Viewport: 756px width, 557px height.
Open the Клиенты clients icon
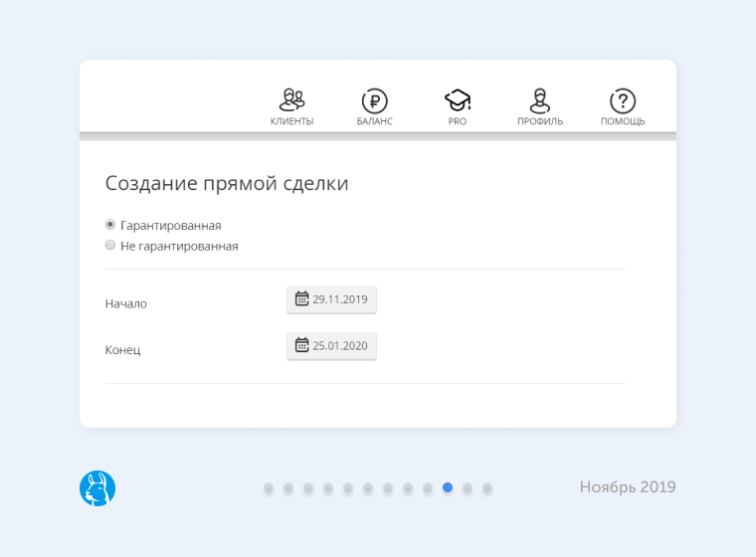[292, 99]
